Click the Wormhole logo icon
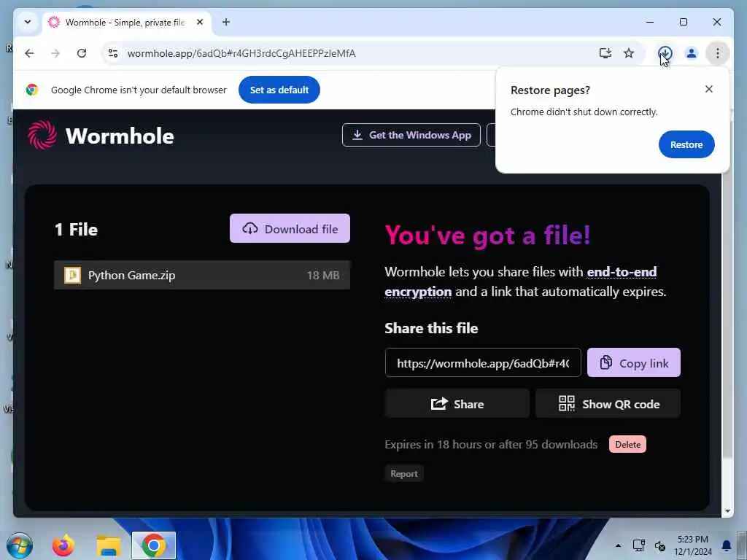The width and height of the screenshot is (747, 560). tap(42, 135)
